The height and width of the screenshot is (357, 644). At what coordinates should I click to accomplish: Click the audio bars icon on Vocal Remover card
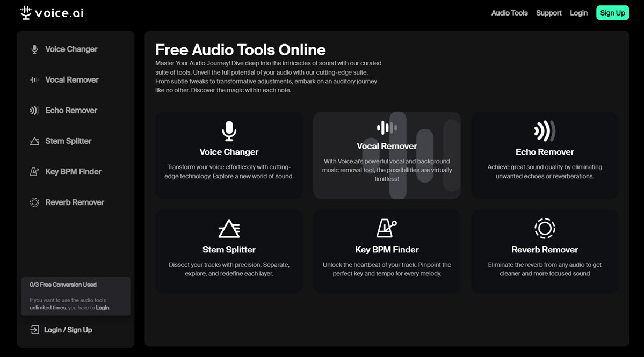(x=386, y=128)
